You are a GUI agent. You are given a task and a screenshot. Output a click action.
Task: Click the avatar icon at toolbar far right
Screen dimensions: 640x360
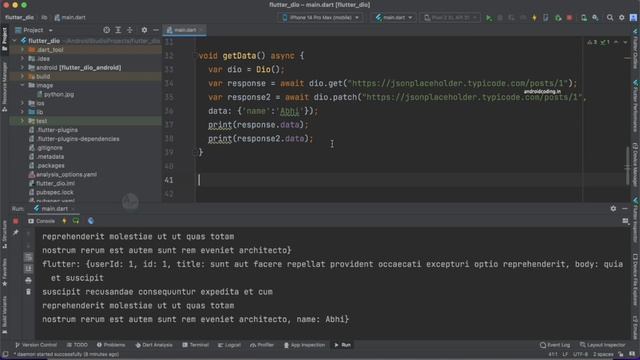click(x=633, y=18)
